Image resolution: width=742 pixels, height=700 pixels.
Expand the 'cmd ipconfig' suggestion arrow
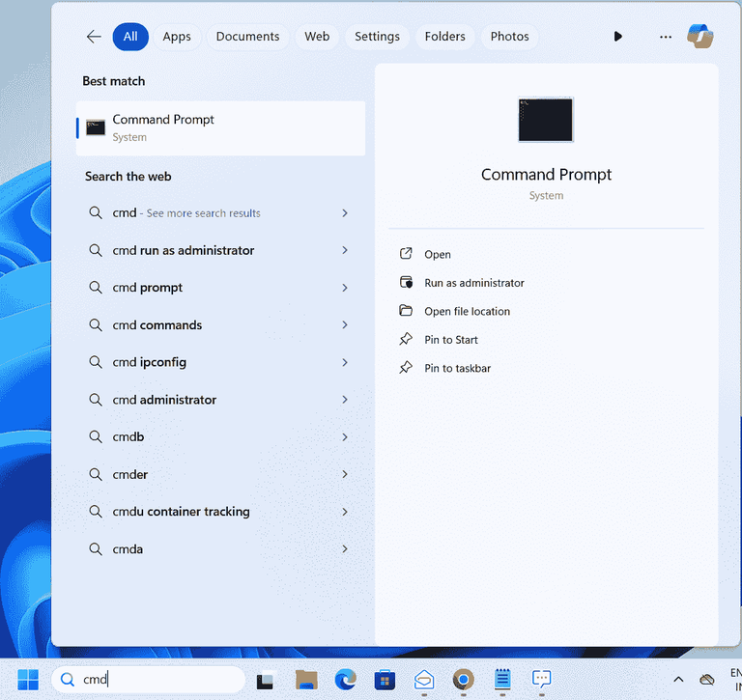tap(345, 362)
